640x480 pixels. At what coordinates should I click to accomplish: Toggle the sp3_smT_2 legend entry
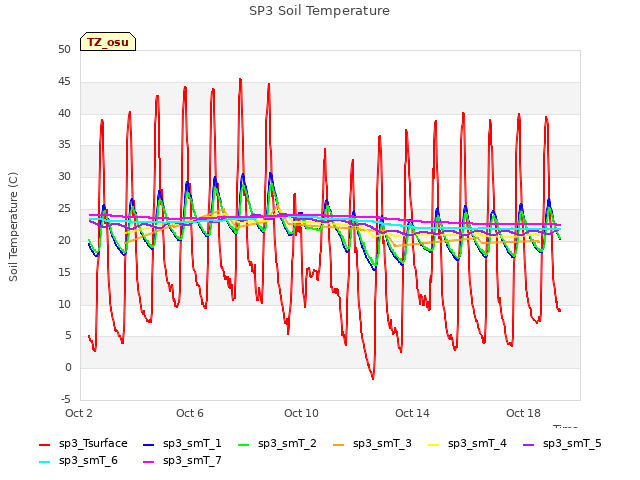[277, 444]
